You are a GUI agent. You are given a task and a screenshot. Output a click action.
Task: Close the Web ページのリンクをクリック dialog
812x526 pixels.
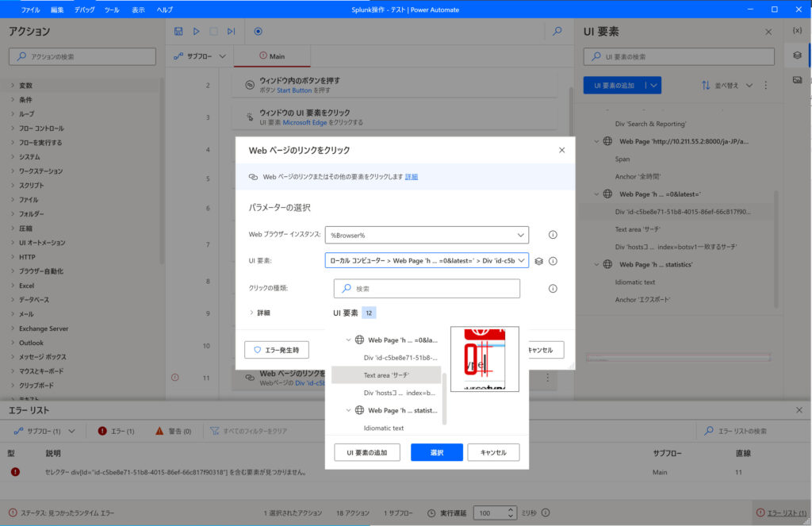point(562,150)
